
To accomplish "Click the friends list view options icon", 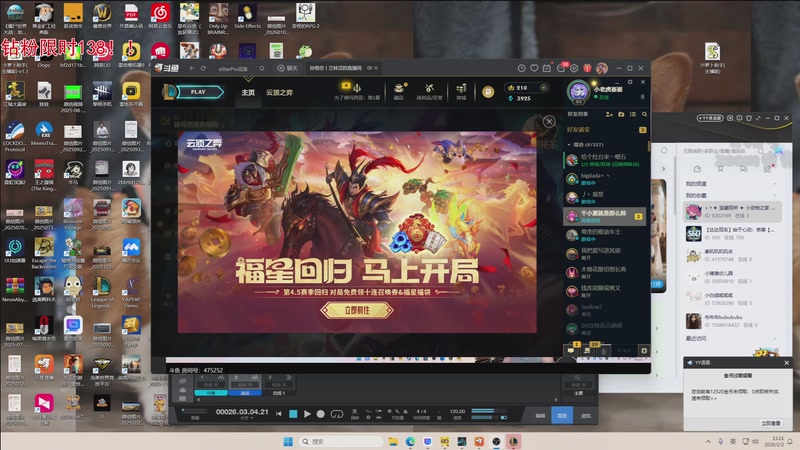I will [633, 114].
